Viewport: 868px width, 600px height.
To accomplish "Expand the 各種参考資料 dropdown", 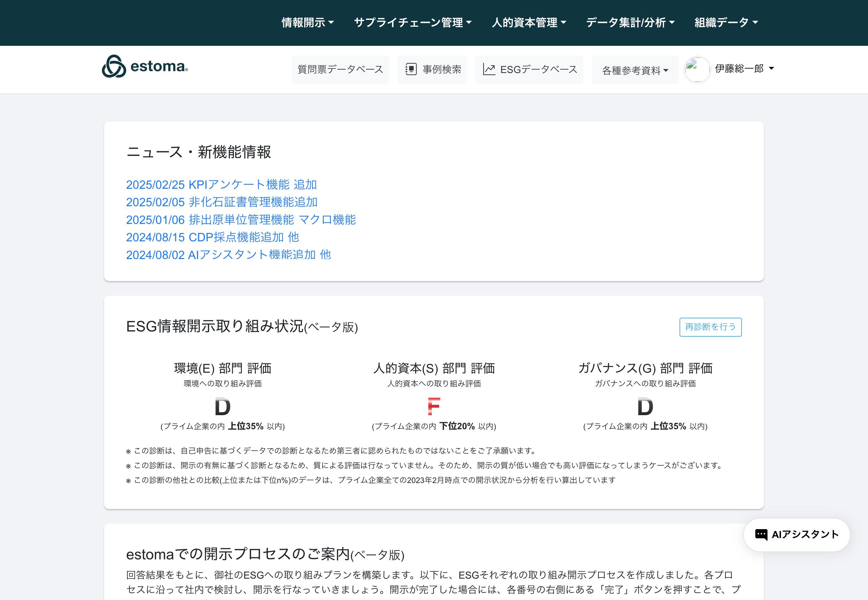I will tap(635, 70).
